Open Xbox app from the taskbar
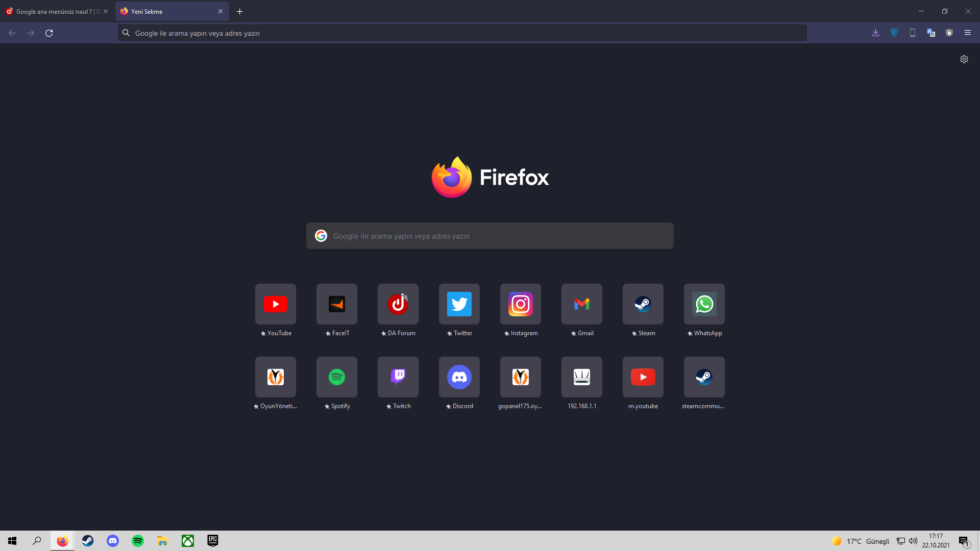 188,541
